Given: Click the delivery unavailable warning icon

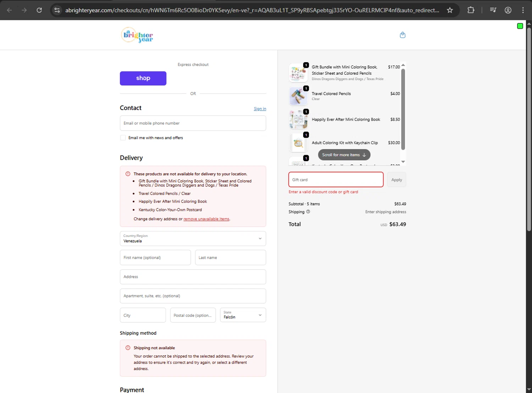Looking at the screenshot, I should 128,174.
